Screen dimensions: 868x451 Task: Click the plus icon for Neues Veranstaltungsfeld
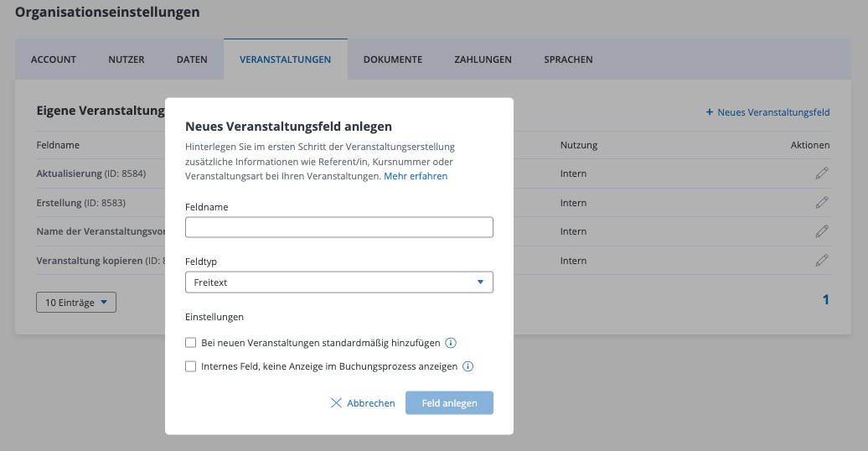pyautogui.click(x=709, y=111)
